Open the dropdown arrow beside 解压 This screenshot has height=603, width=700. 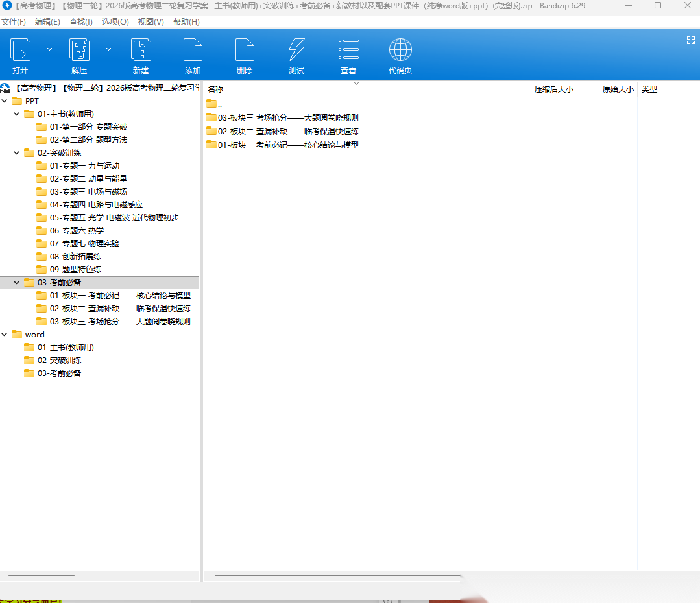[x=108, y=49]
